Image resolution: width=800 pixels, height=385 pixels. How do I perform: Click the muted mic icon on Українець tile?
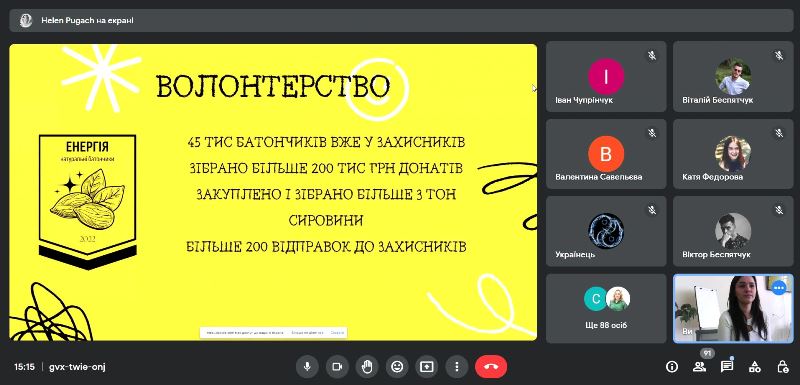tap(652, 209)
